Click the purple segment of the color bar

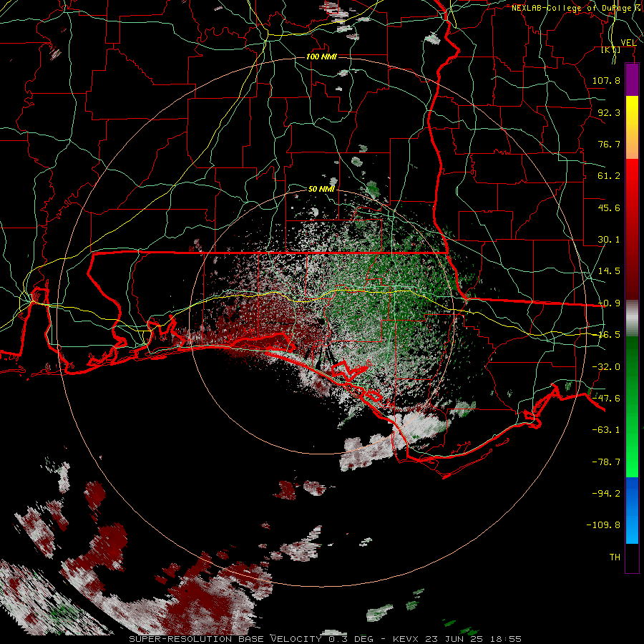(632, 79)
